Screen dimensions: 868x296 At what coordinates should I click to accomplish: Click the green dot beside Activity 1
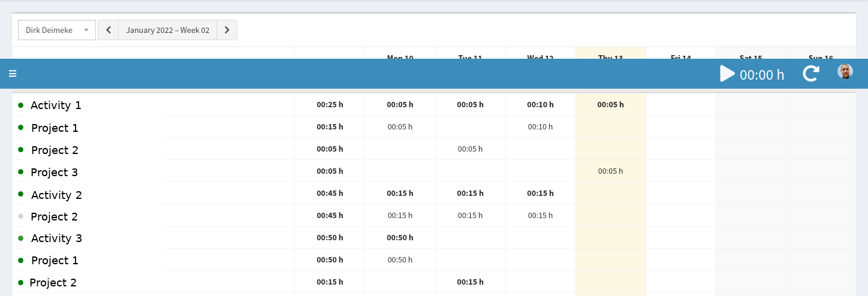coord(20,105)
